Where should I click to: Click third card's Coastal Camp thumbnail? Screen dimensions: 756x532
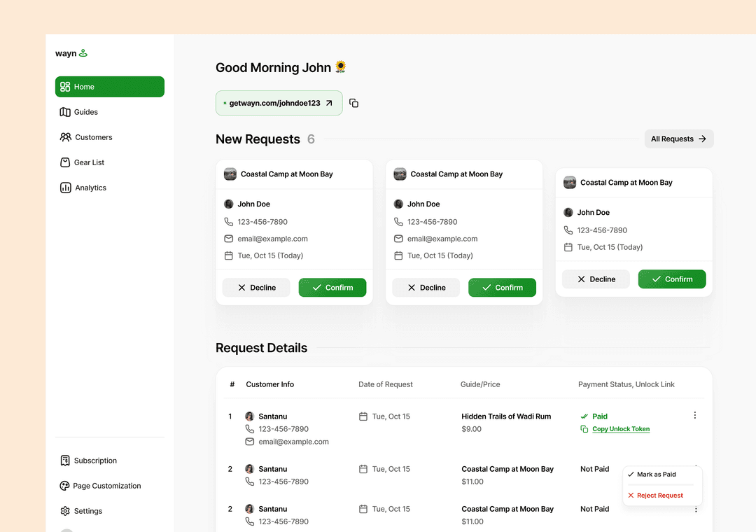(570, 182)
